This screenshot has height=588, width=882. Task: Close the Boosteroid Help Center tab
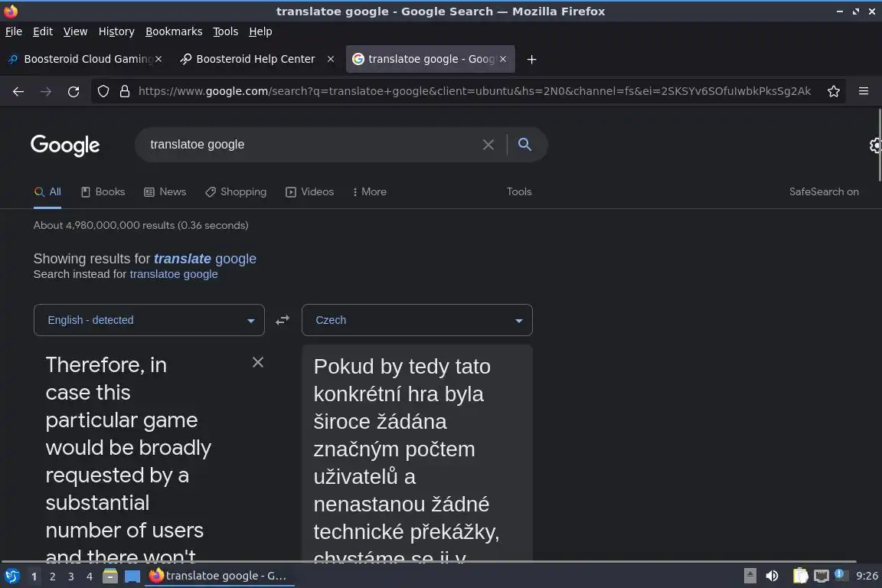331,59
